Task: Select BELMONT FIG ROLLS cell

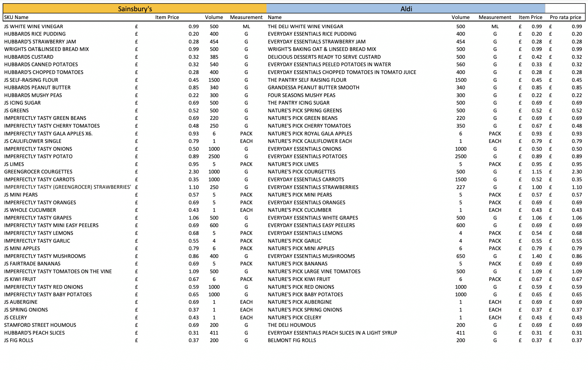Action: [292, 340]
